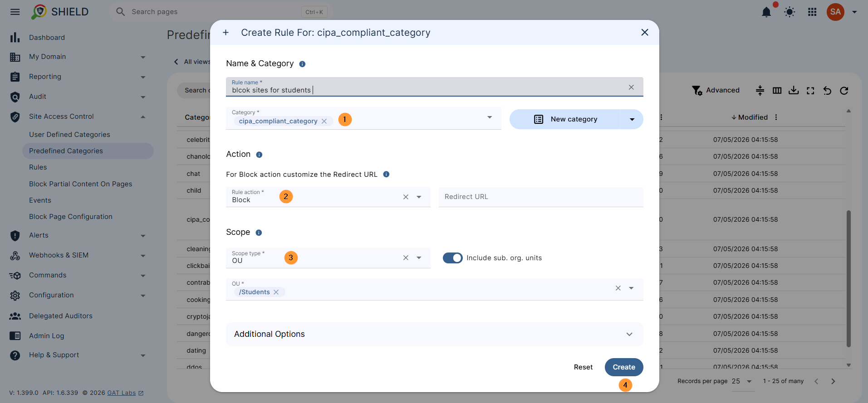The width and height of the screenshot is (868, 403).
Task: Open the GAT Labs link
Action: [122, 393]
